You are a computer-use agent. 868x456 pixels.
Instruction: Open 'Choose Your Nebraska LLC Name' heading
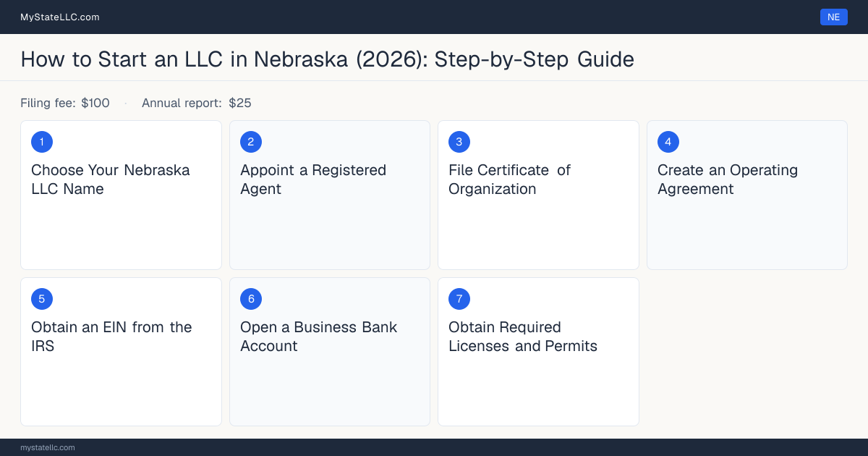111,180
